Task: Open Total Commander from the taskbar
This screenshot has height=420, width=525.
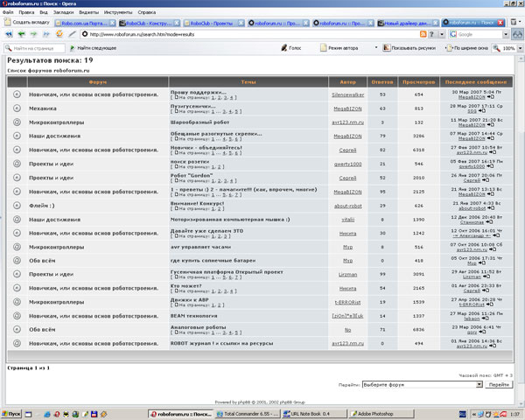Action: [248, 413]
